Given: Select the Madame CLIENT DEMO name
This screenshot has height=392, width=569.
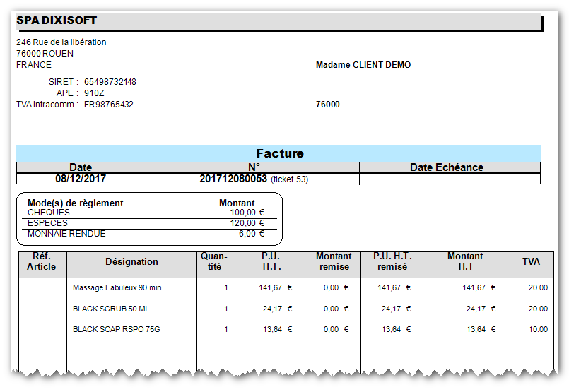Looking at the screenshot, I should [363, 65].
